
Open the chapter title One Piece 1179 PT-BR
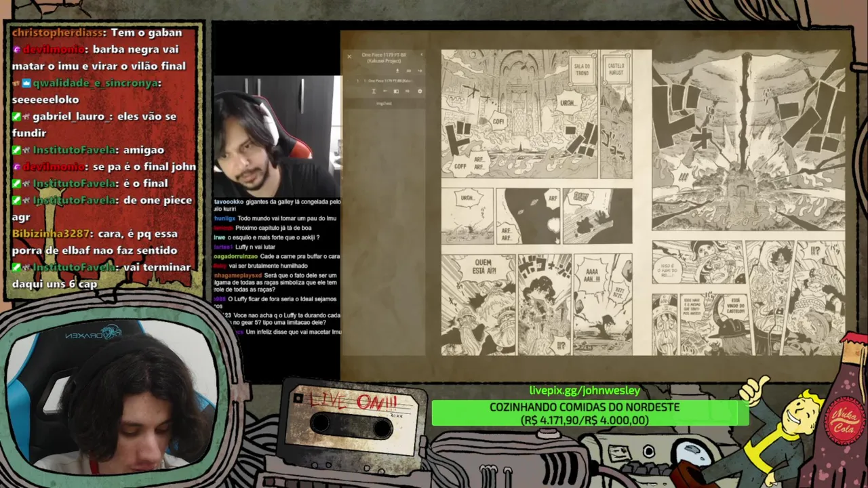click(x=384, y=58)
